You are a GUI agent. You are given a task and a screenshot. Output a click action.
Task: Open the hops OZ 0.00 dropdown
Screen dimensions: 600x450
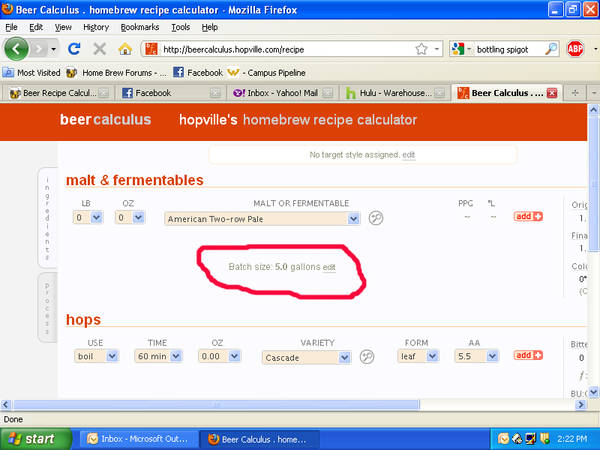pyautogui.click(x=219, y=356)
